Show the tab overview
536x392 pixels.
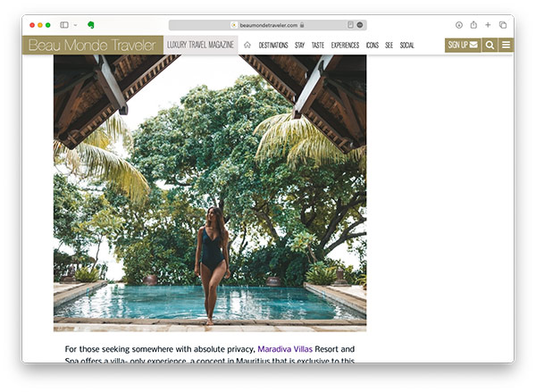click(x=502, y=25)
